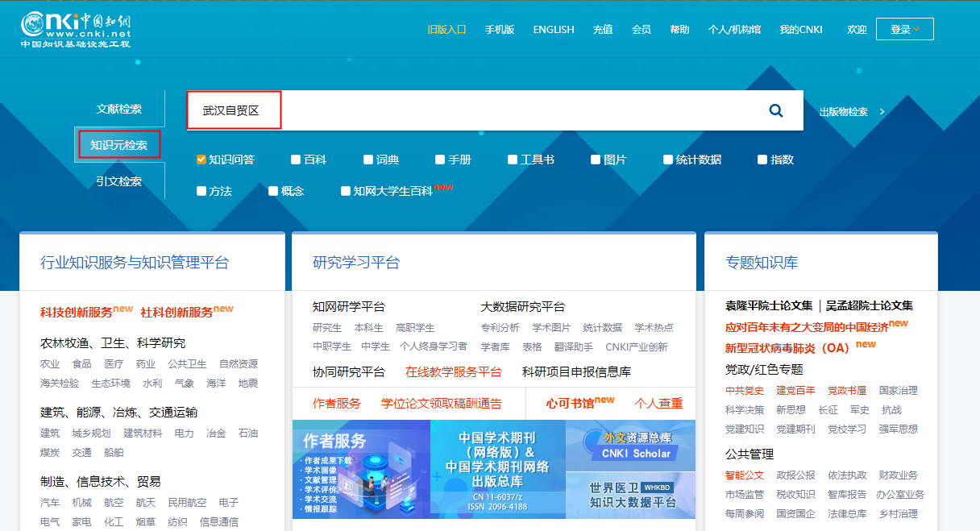The image size is (980, 531).
Task: Open the 强军思想 link
Action: [898, 429]
